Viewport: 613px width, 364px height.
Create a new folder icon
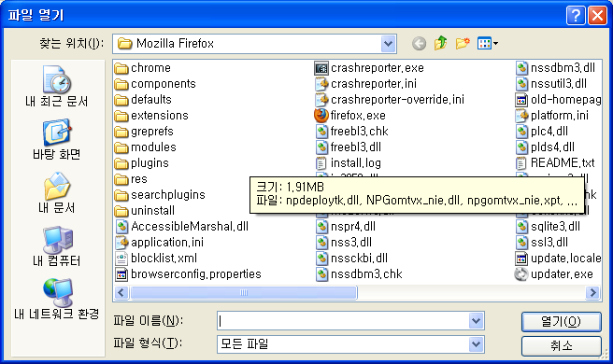[x=463, y=43]
